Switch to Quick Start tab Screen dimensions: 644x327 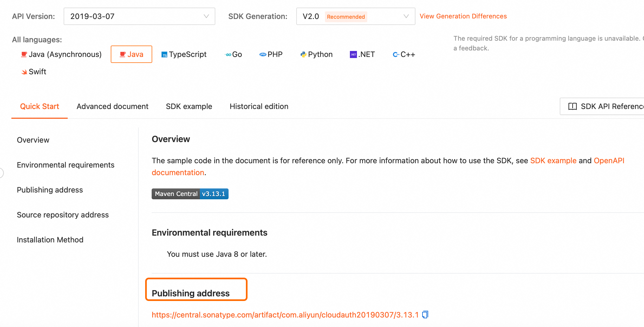(x=40, y=106)
